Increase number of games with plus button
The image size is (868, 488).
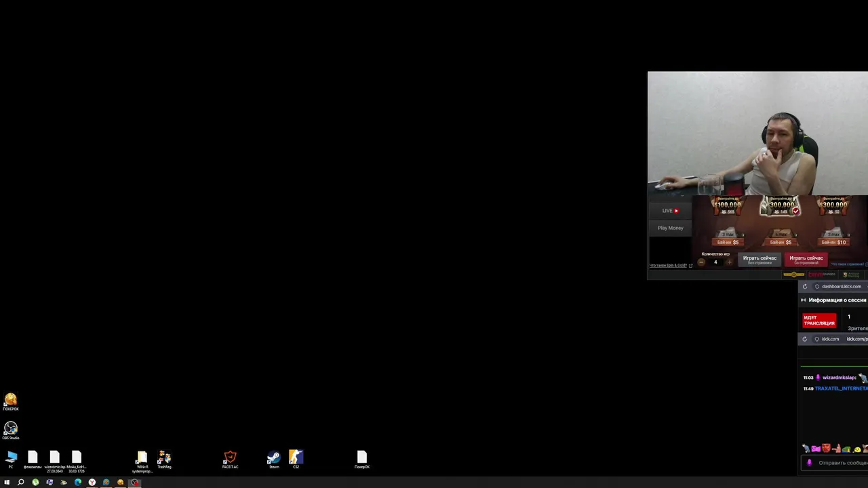tap(729, 262)
